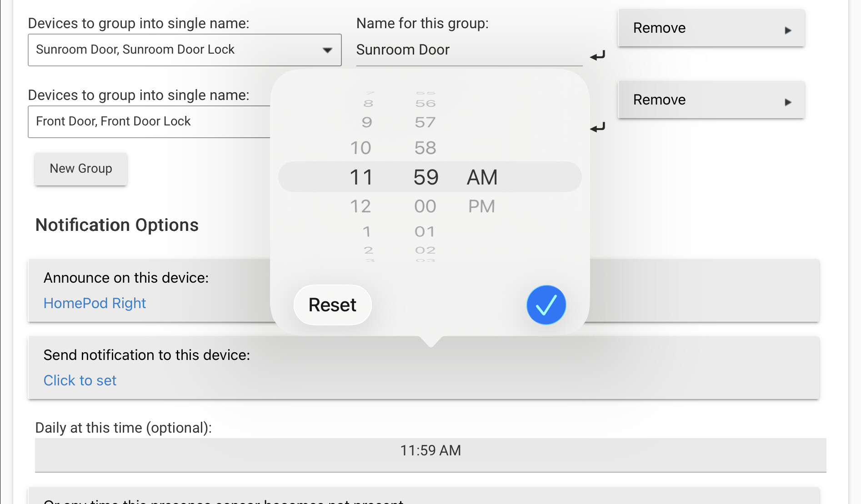Select minute 58 in picker wheel
The width and height of the screenshot is (861, 504).
click(425, 148)
